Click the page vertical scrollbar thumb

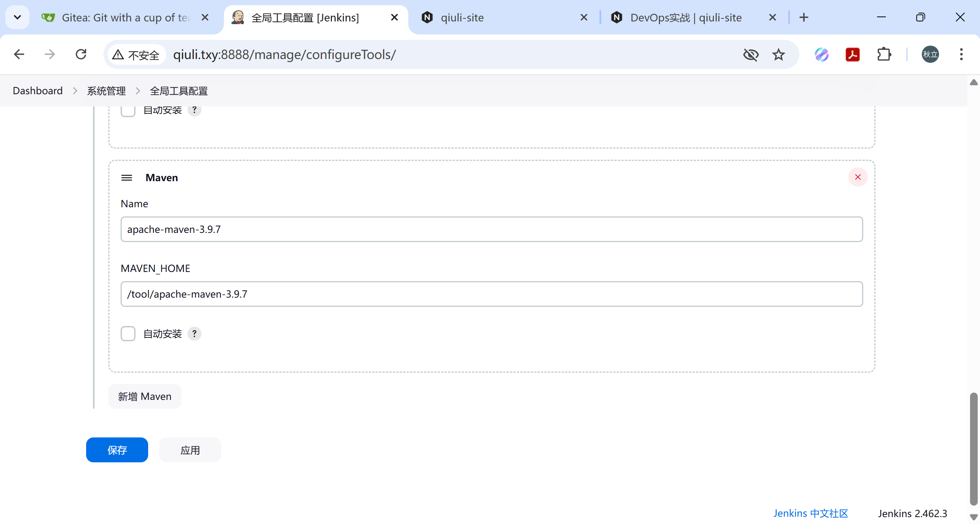tap(973, 448)
